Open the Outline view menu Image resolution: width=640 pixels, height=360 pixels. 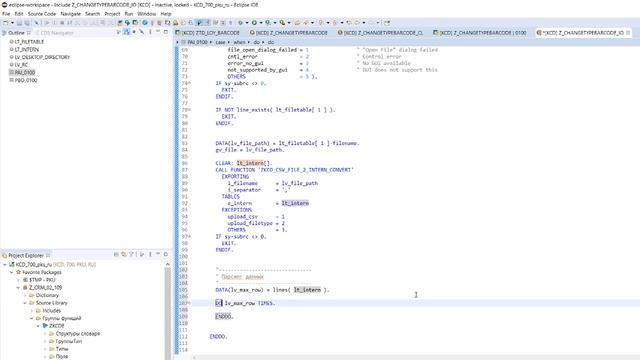(150, 32)
